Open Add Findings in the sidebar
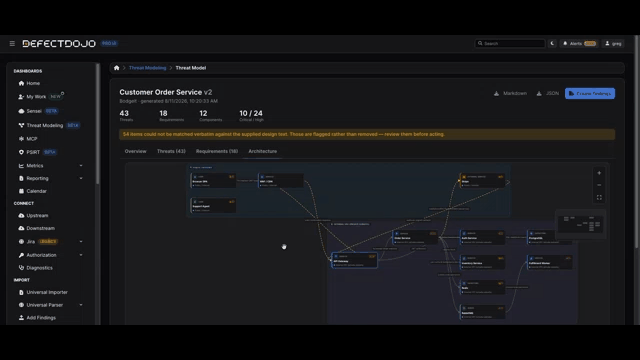This screenshot has width=640, height=360. coord(41,318)
